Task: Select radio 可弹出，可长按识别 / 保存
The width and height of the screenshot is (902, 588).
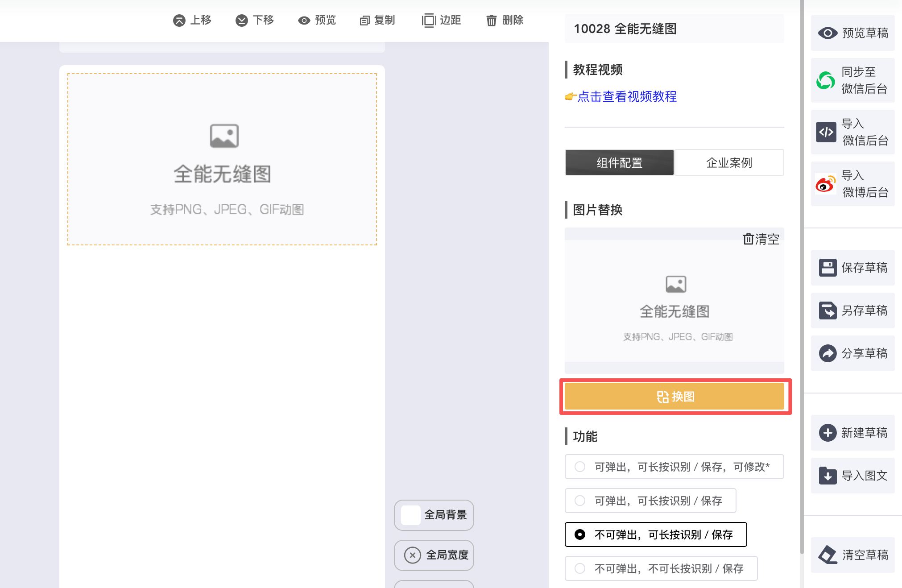Action: pos(580,501)
